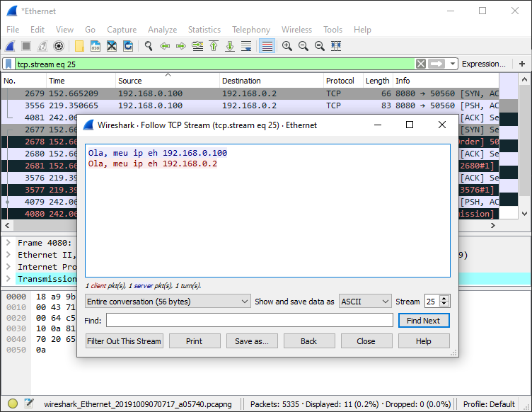Click the Find Next button
532x412 pixels.
pos(424,321)
